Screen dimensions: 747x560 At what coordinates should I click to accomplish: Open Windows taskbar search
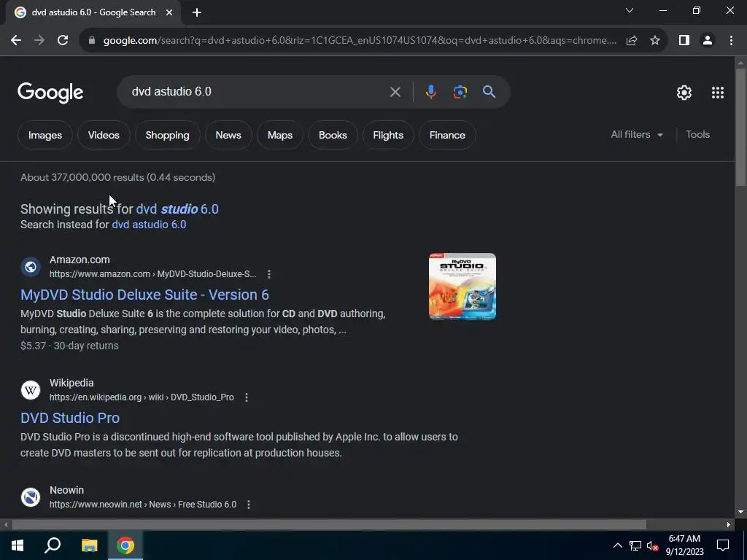click(53, 545)
